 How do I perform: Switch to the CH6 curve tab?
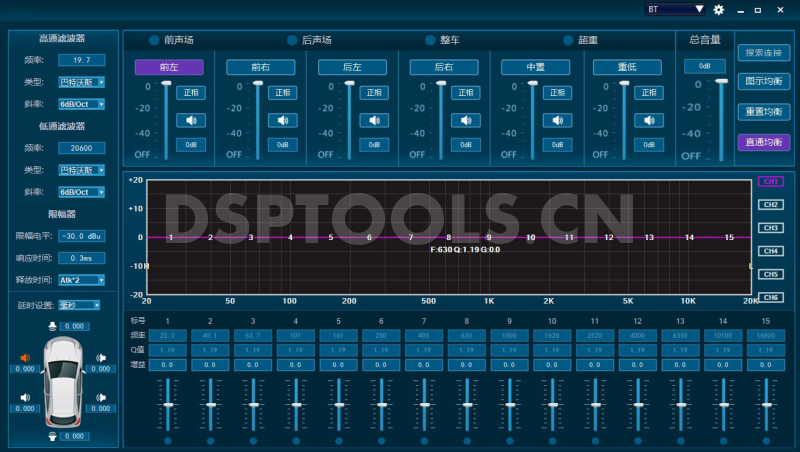770,297
